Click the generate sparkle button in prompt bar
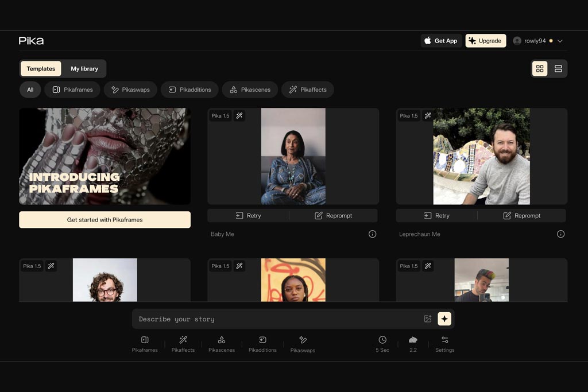 444,319
